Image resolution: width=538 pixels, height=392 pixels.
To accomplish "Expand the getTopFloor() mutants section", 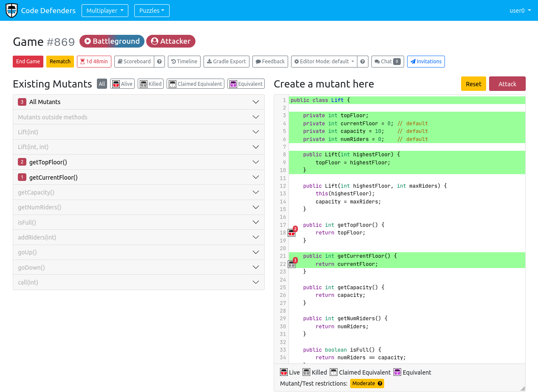I will tap(139, 162).
